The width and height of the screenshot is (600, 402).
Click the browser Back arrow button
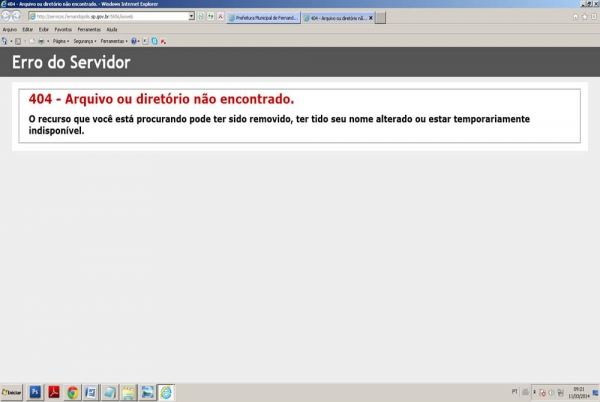click(x=7, y=17)
